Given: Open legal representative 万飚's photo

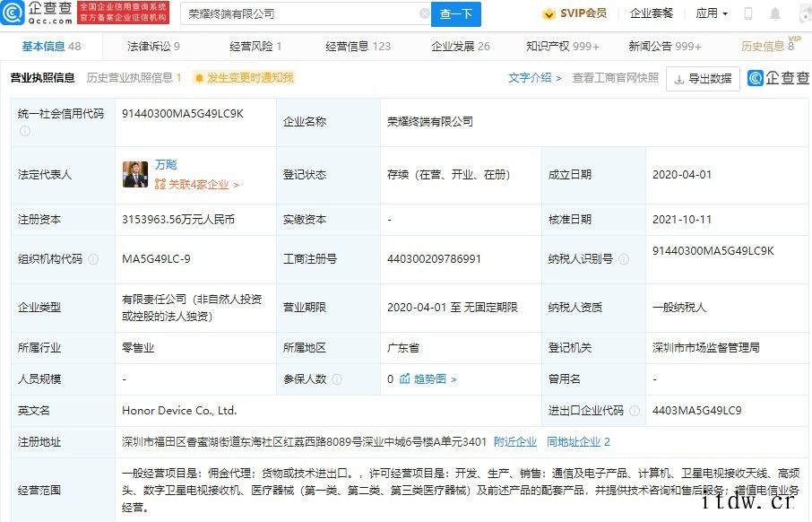Looking at the screenshot, I should tap(135, 174).
